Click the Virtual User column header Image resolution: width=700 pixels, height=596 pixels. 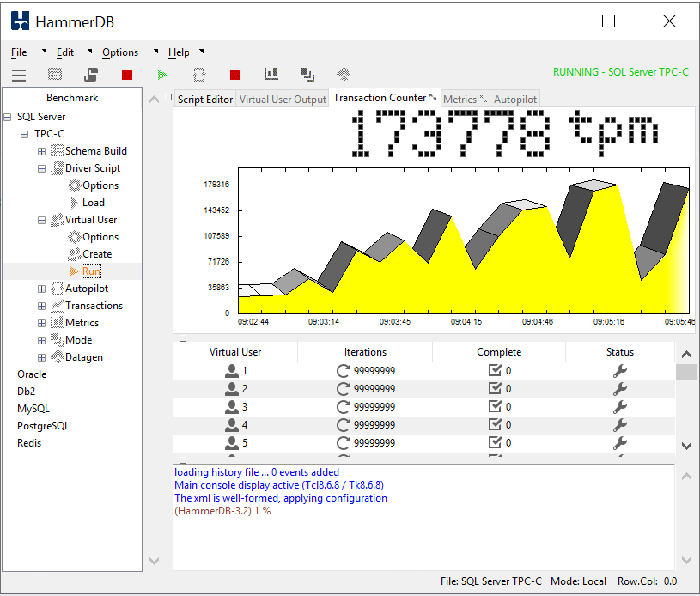click(x=235, y=352)
